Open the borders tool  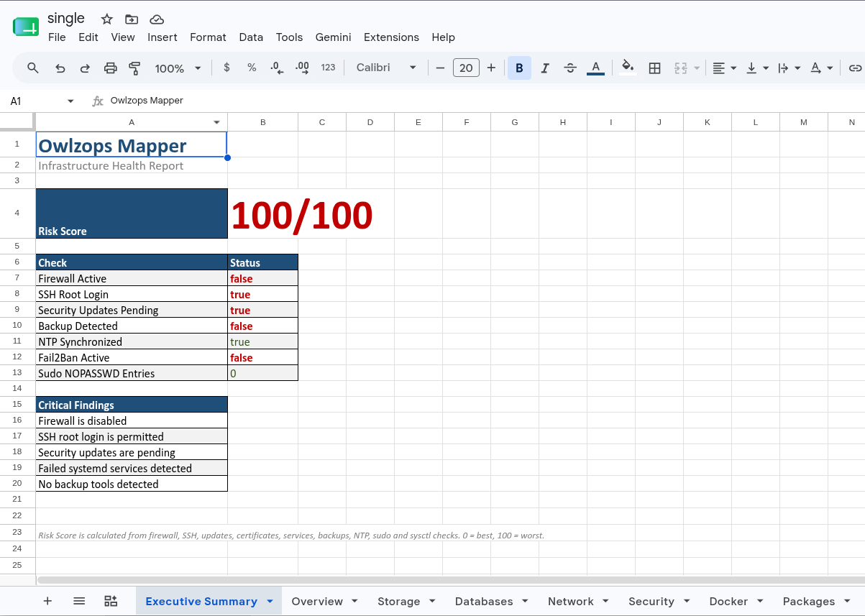tap(654, 68)
